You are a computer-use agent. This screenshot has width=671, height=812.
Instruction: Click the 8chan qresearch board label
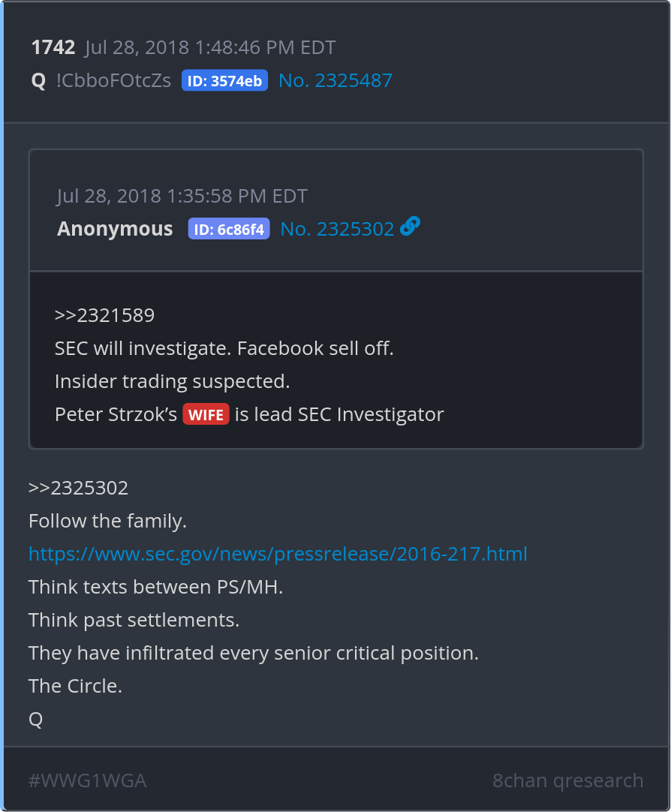click(x=567, y=781)
